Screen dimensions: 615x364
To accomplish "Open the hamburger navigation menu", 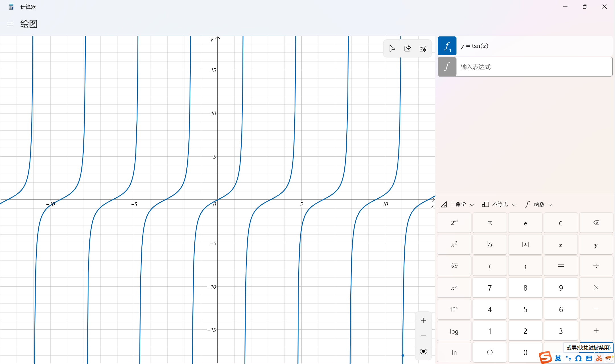I will pyautogui.click(x=10, y=24).
